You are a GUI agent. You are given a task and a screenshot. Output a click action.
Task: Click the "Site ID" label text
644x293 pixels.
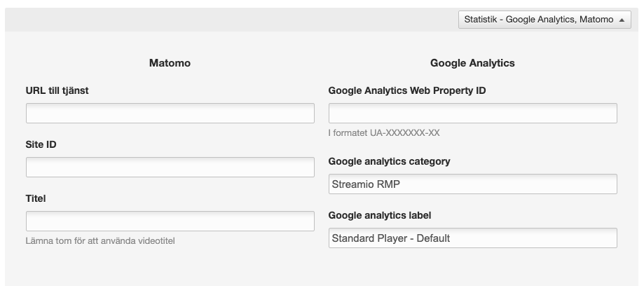[x=41, y=144]
